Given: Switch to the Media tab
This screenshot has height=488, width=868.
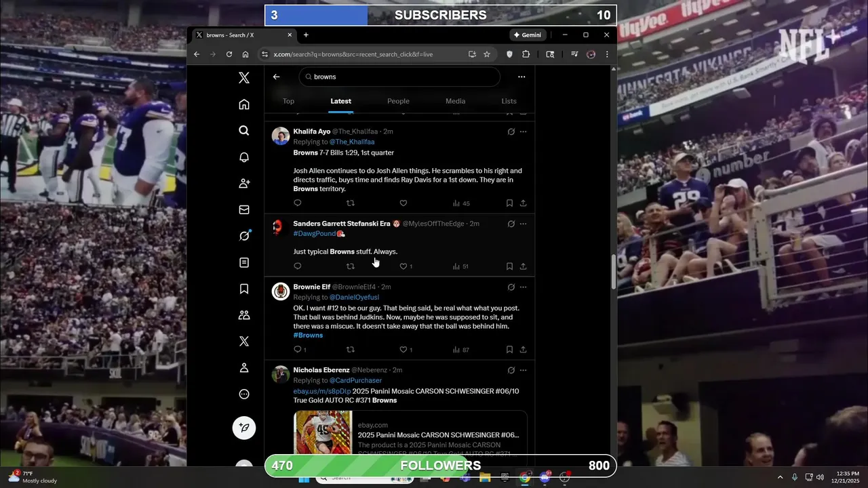Looking at the screenshot, I should coord(455,101).
